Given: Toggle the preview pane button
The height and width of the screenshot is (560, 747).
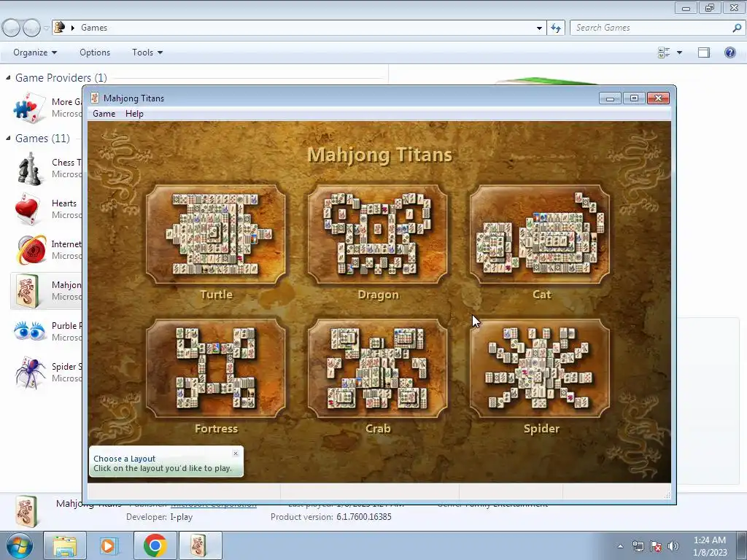Looking at the screenshot, I should [x=704, y=52].
